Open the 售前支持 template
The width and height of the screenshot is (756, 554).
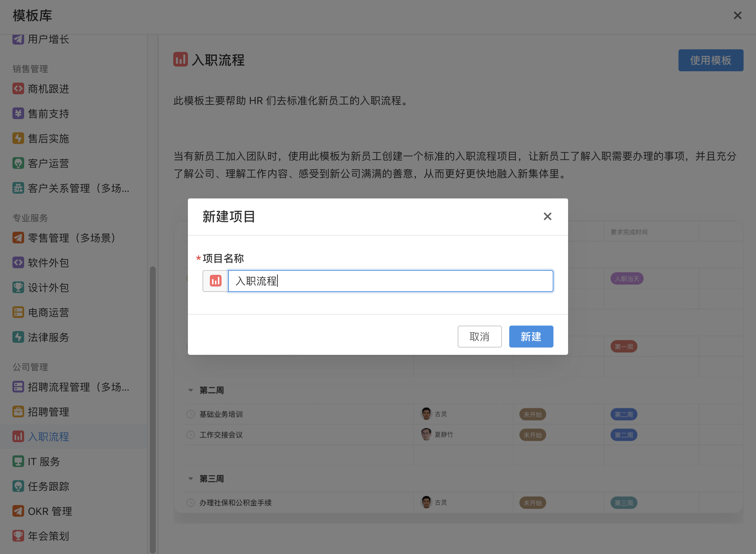point(48,114)
